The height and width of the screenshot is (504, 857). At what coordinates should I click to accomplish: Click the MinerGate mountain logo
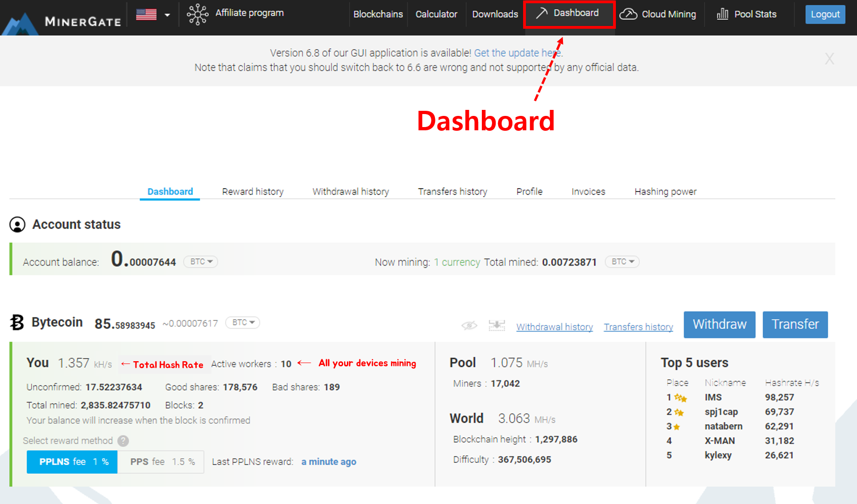tap(19, 24)
